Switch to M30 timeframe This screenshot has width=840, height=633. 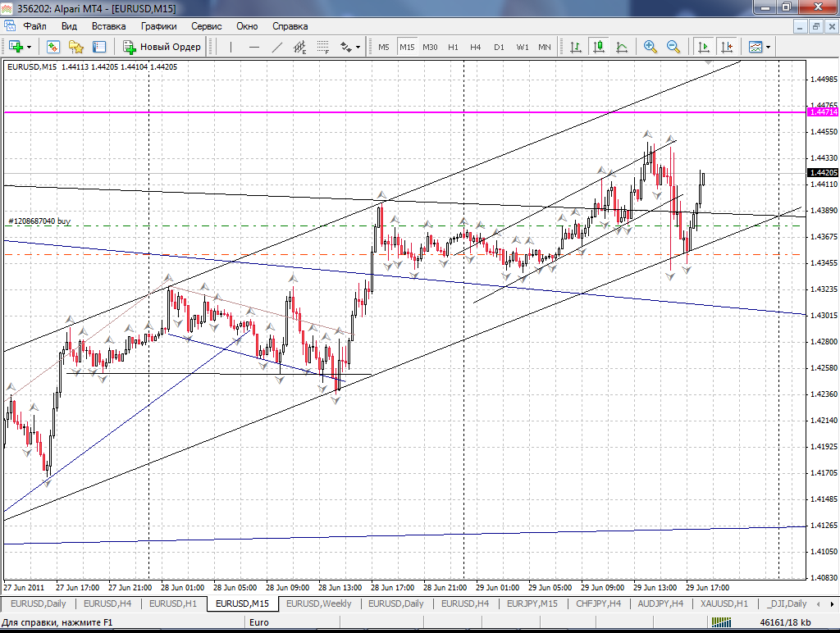point(430,47)
